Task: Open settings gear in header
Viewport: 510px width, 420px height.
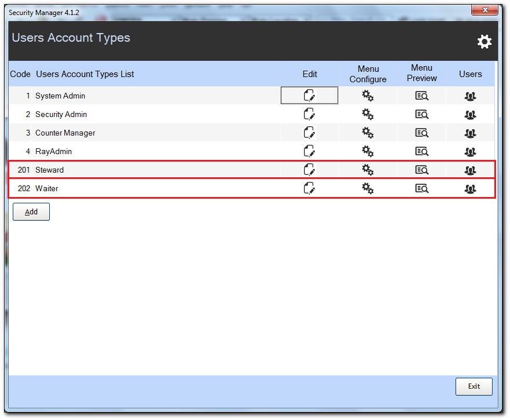Action: [x=485, y=42]
